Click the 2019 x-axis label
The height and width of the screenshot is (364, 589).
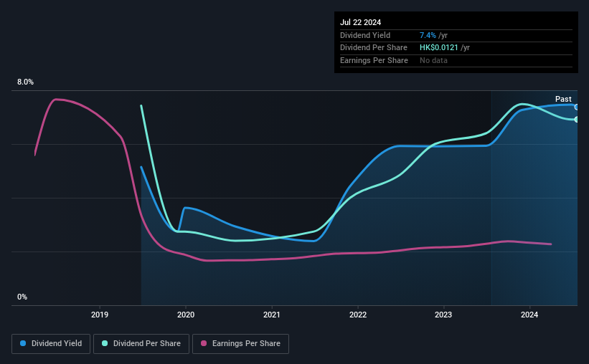(100, 315)
